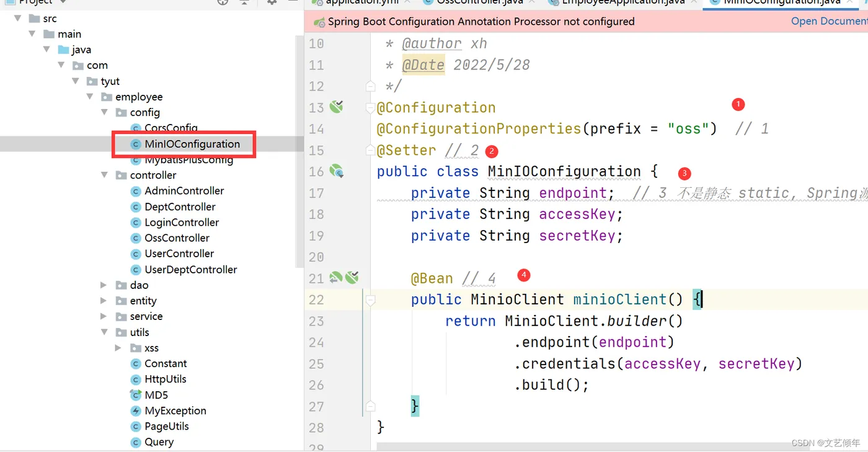
Task: Click the tyut package icon
Action: 92,81
